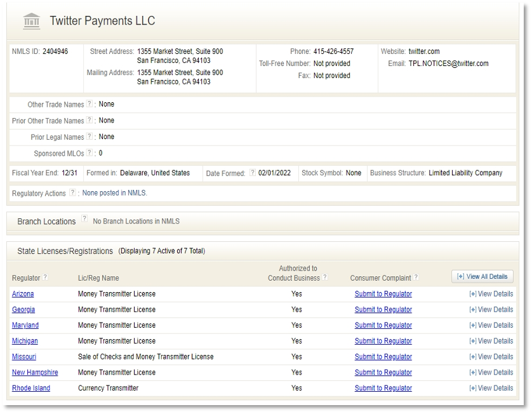Click the help icon beside Prior Legal Names
Screen dimensions: 532x414
90,137
